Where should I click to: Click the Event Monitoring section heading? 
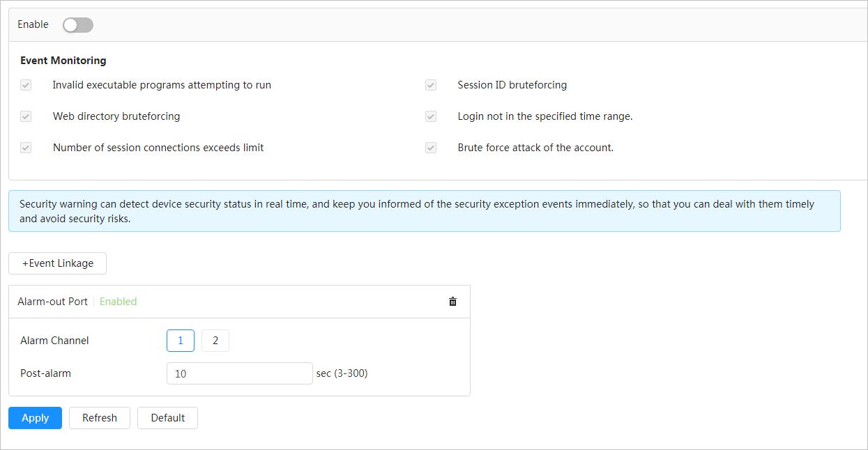(63, 61)
